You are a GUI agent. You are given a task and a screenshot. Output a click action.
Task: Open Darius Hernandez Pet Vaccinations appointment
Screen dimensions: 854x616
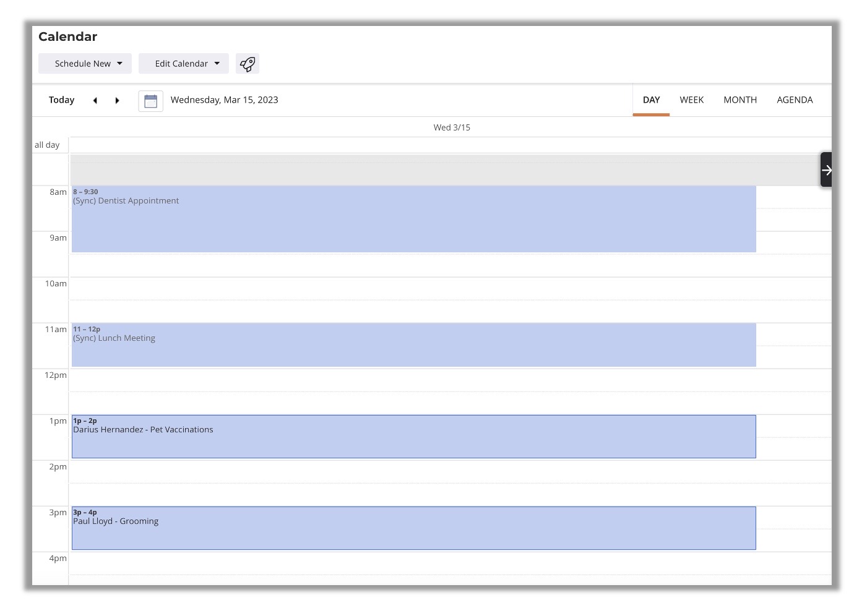[414, 437]
